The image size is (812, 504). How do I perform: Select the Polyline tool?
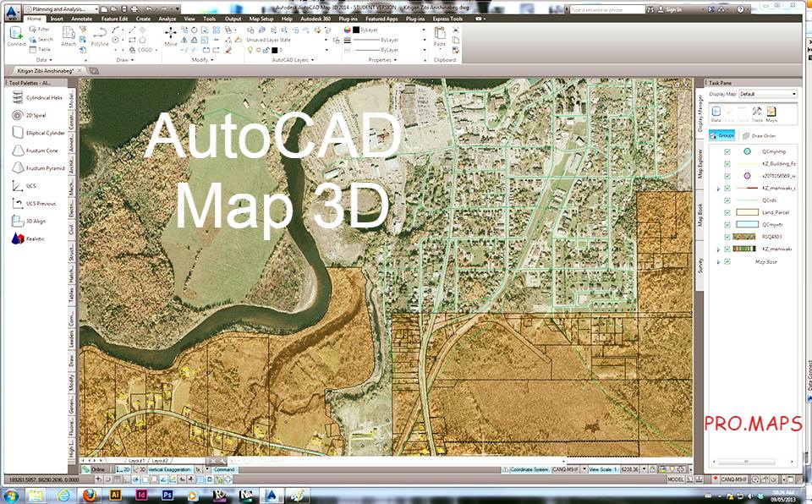[100, 36]
